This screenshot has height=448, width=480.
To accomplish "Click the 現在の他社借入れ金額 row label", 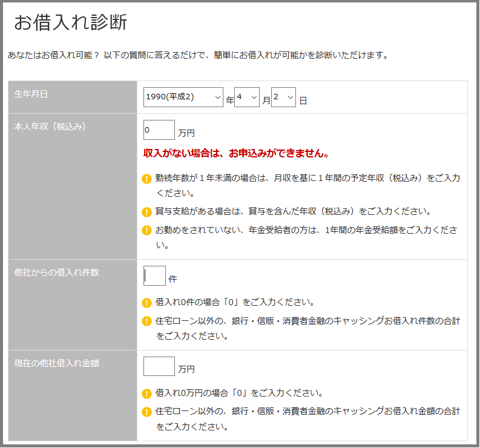I will tap(57, 363).
